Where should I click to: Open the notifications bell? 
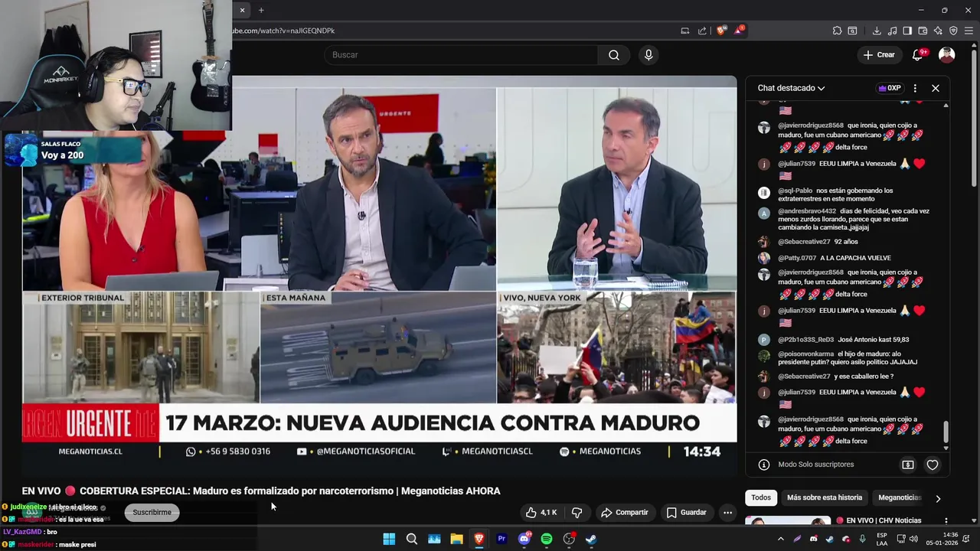tap(917, 55)
